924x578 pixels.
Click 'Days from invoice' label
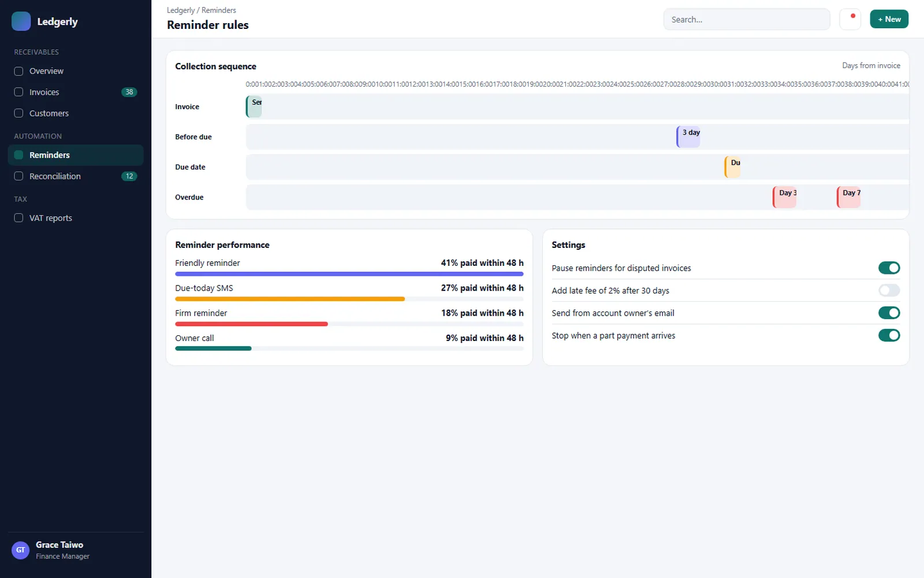(871, 66)
